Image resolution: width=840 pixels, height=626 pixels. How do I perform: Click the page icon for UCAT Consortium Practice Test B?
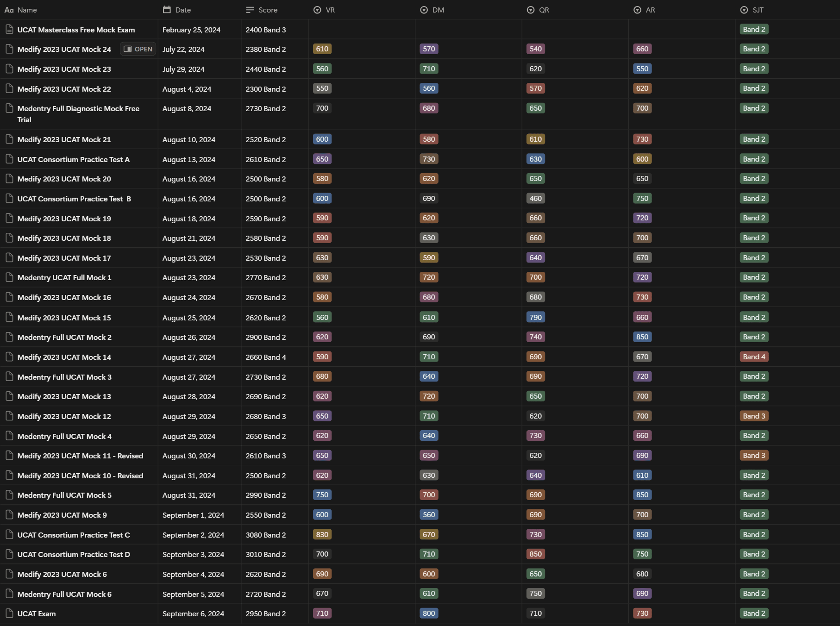(x=9, y=199)
